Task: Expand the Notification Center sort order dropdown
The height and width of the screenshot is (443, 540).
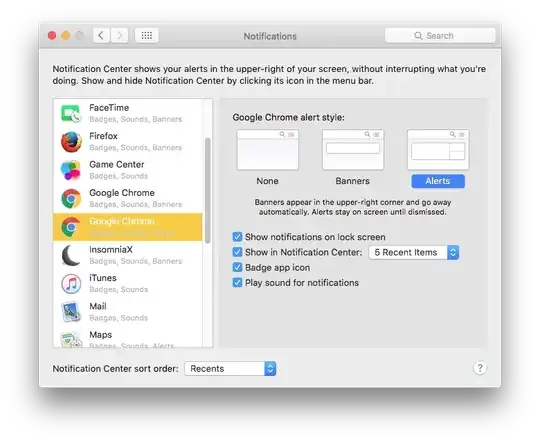Action: coord(230,368)
